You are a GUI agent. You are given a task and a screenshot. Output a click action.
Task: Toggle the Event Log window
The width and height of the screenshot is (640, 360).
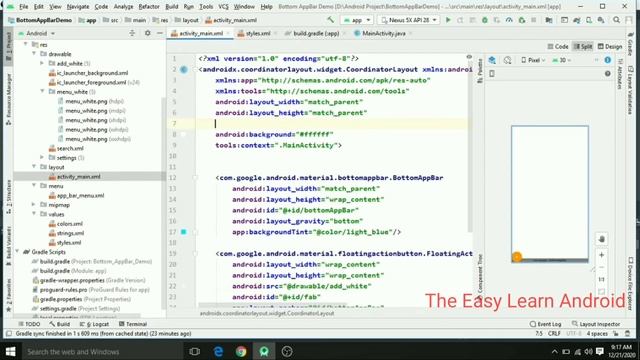545,324
